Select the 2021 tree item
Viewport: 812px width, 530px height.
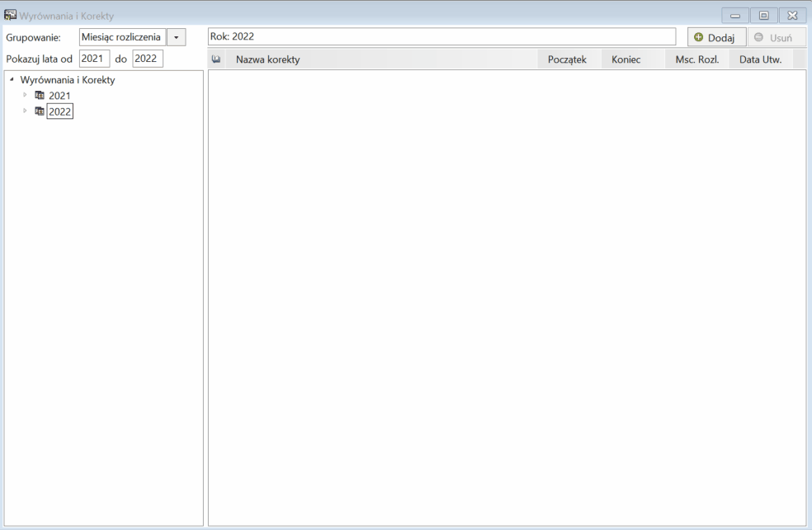click(x=59, y=95)
